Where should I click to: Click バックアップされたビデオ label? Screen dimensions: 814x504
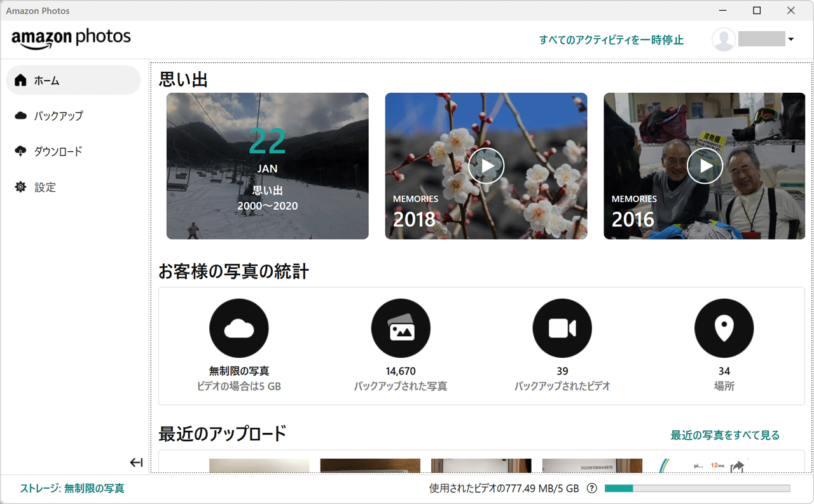click(x=562, y=386)
